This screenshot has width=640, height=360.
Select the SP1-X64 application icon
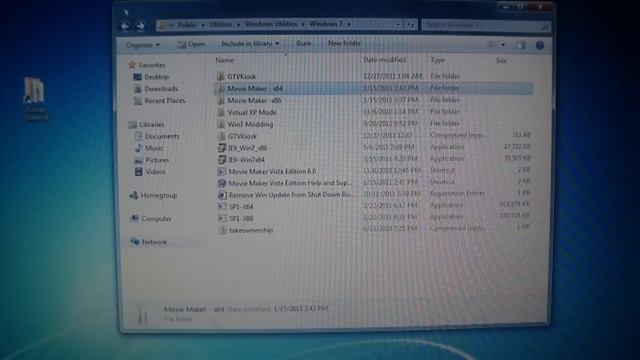pyautogui.click(x=222, y=207)
